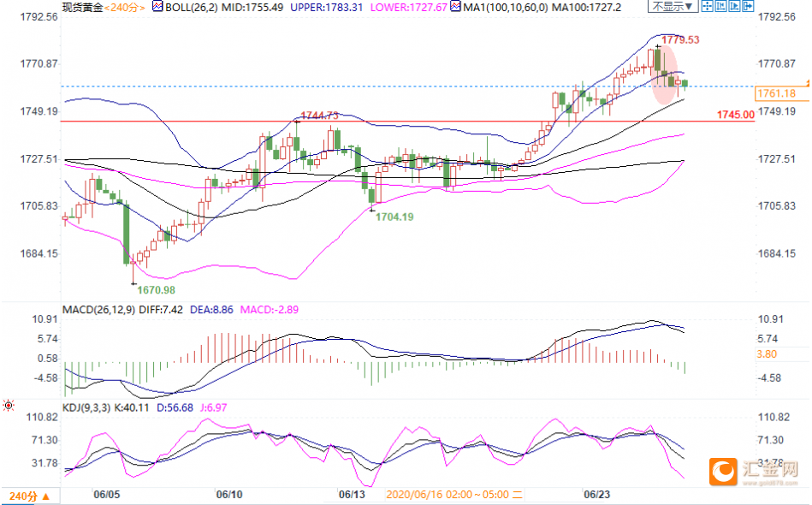This screenshot has width=812, height=505.
Task: Click the MA1 indicator chart icon
Action: click(x=456, y=7)
